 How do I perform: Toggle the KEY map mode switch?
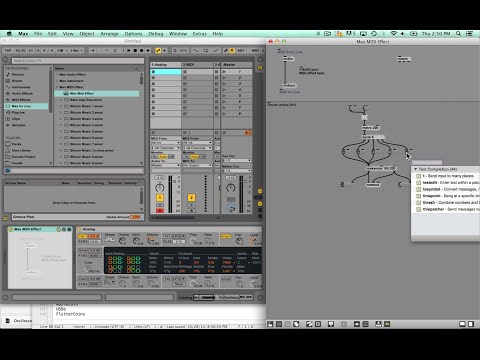241,51
